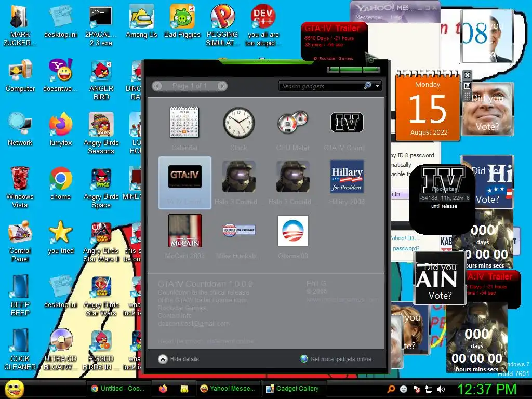The height and width of the screenshot is (399, 532).
Task: Open the Messenger menu in Yahoo Messenger
Action: click(368, 17)
